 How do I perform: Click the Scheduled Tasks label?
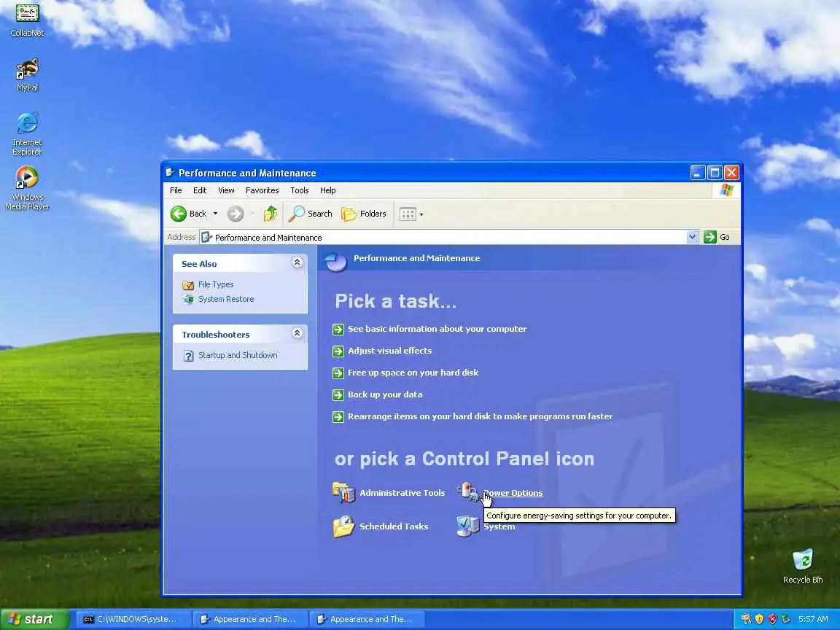(394, 526)
